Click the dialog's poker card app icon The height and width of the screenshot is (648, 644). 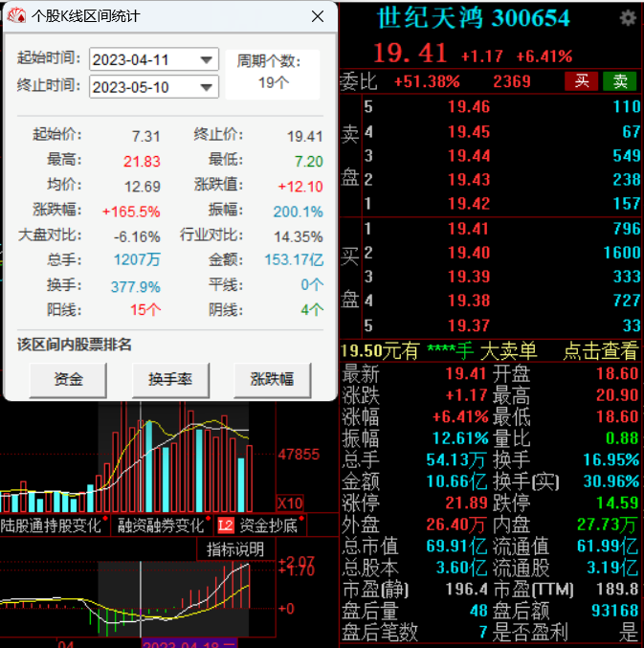point(15,16)
